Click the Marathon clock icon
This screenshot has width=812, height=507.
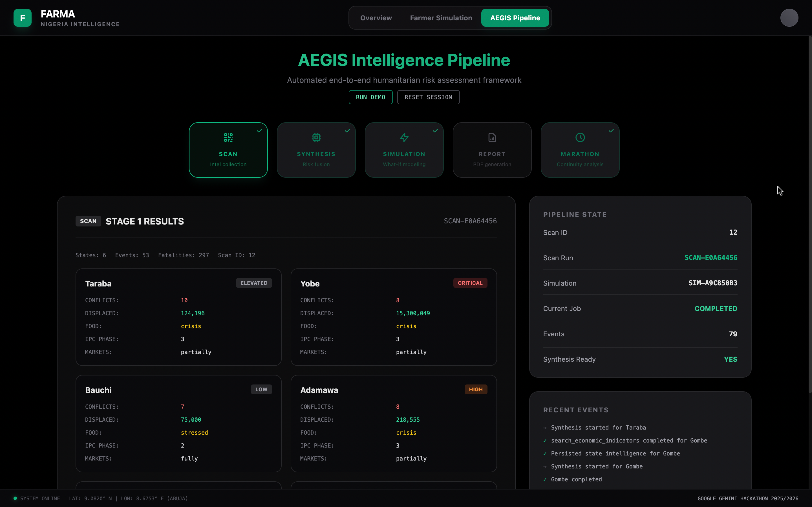580,137
